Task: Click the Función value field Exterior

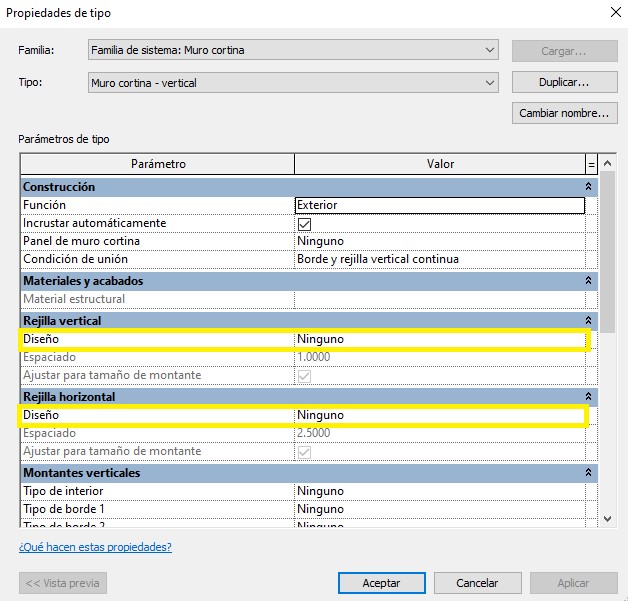Action: pyautogui.click(x=439, y=205)
